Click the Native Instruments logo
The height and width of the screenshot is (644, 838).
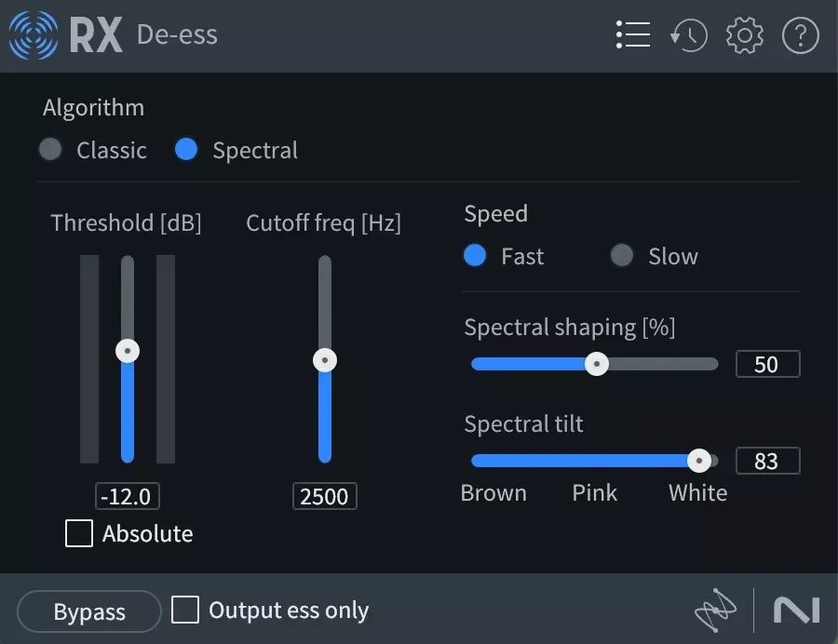(x=796, y=610)
